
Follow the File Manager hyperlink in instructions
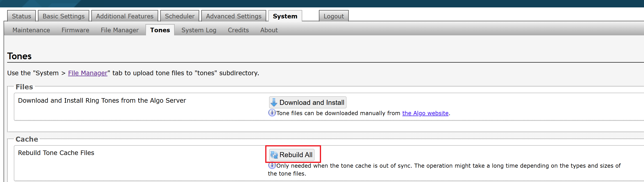[88, 73]
